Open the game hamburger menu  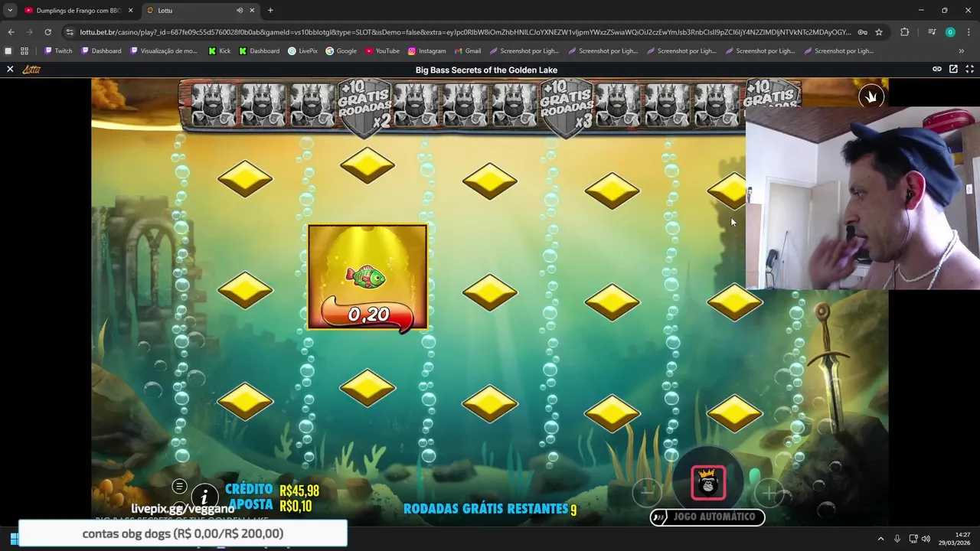coord(179,486)
